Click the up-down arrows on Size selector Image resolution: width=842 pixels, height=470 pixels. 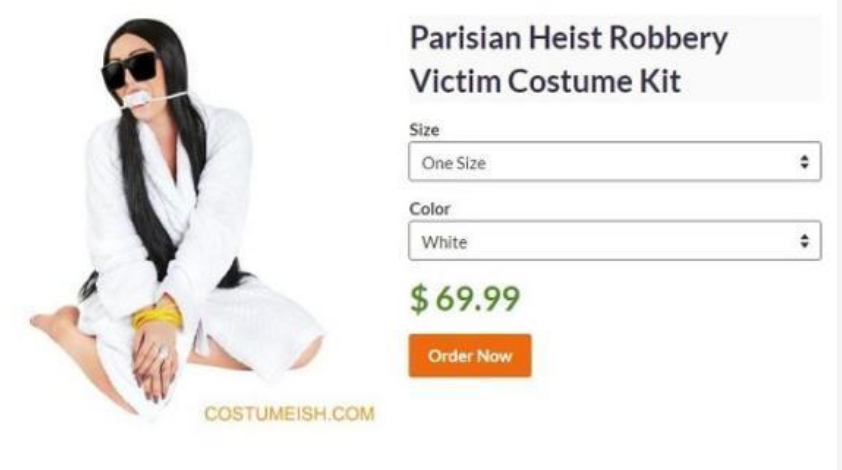804,162
